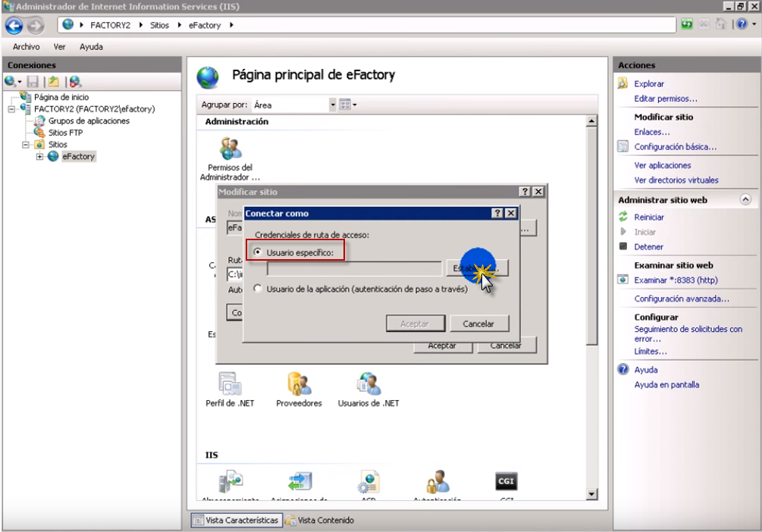Click the back navigation arrow

click(14, 25)
